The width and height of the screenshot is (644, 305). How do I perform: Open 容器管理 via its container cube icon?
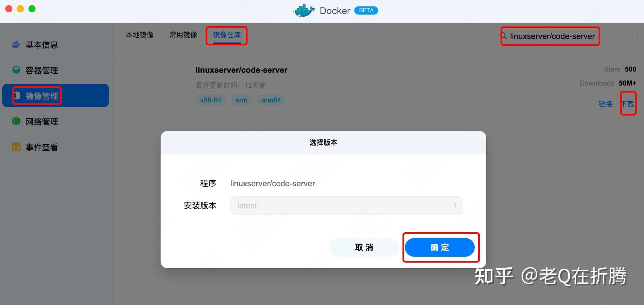click(x=16, y=70)
